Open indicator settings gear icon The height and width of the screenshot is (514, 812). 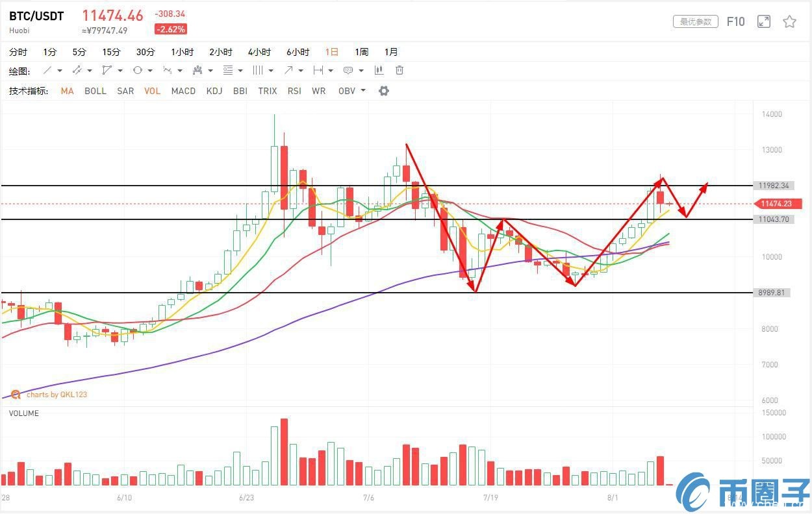coord(384,91)
